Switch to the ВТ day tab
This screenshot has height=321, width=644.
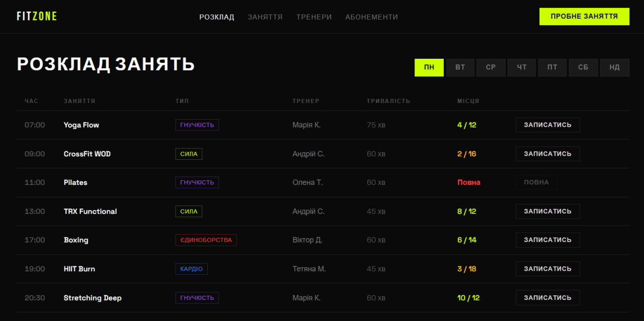click(x=460, y=67)
